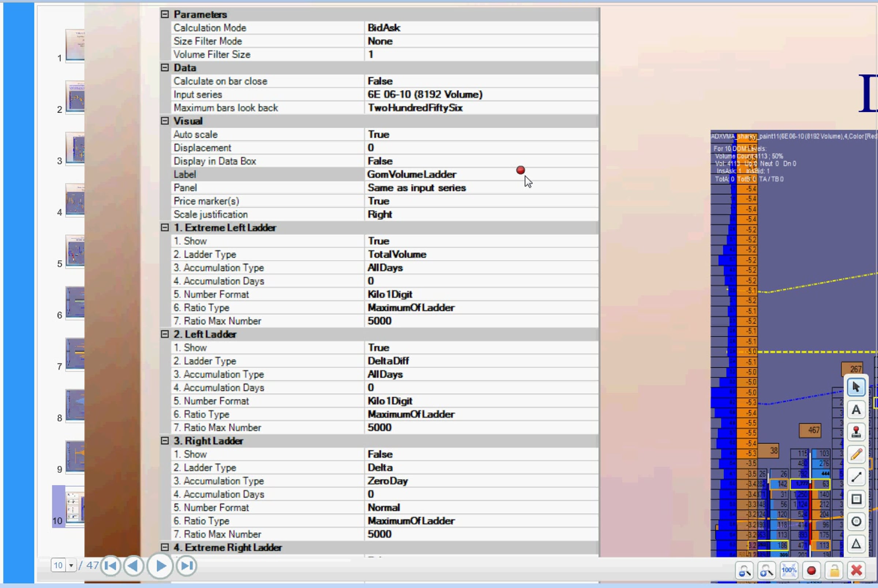Image resolution: width=878 pixels, height=588 pixels.
Task: Toggle the red laser pointer button
Action: click(x=811, y=571)
